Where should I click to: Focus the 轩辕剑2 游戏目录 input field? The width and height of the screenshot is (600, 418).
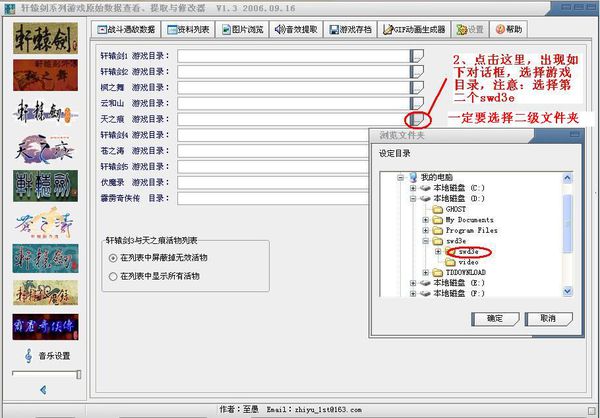293,72
